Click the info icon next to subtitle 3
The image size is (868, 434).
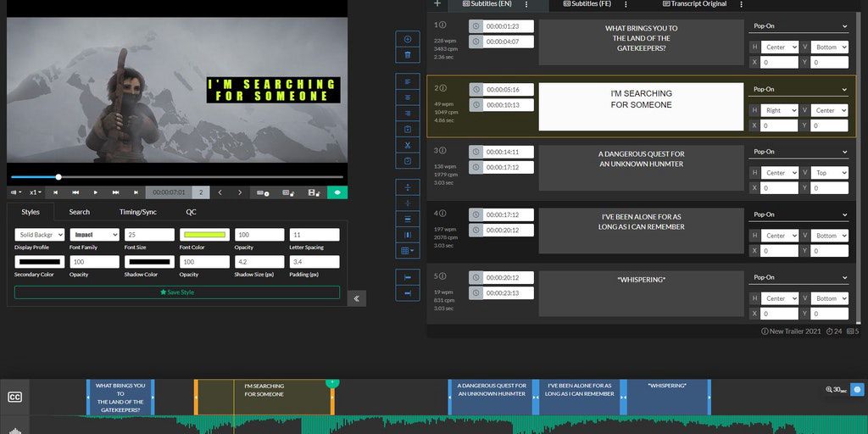pyautogui.click(x=442, y=150)
